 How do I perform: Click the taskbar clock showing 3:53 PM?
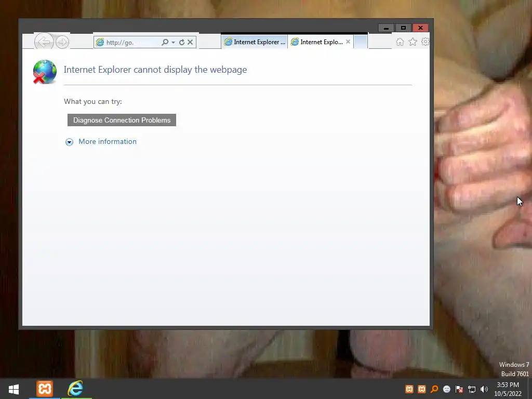pyautogui.click(x=508, y=389)
